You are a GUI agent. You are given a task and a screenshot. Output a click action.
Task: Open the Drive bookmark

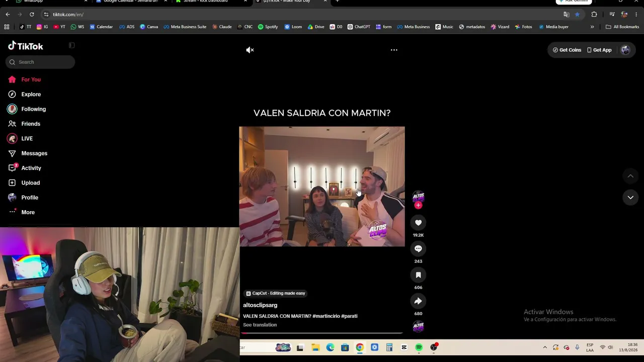click(x=316, y=27)
